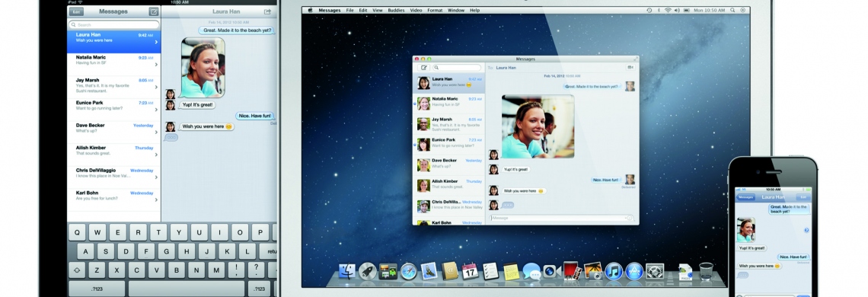Click search field in Mac Messages sidebar
868x297 pixels.
click(x=457, y=68)
